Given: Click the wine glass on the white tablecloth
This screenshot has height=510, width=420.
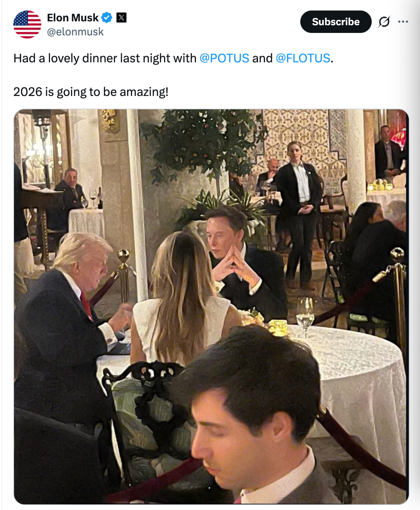Looking at the screenshot, I should 305,316.
